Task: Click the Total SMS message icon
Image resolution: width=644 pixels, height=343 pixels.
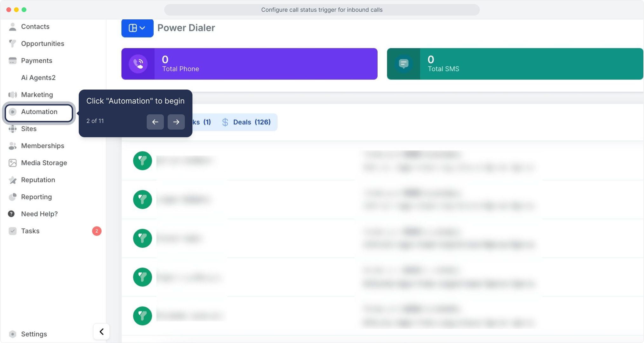Action: coord(404,64)
